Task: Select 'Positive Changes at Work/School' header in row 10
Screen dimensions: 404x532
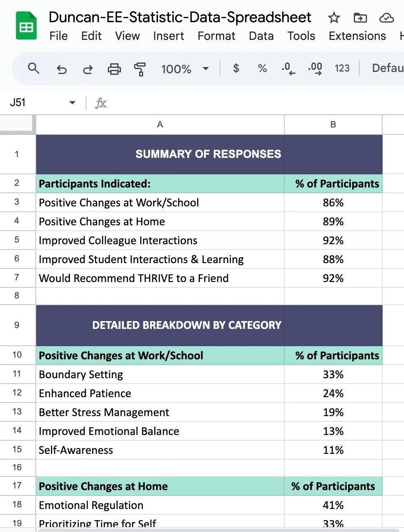Action: (160, 356)
